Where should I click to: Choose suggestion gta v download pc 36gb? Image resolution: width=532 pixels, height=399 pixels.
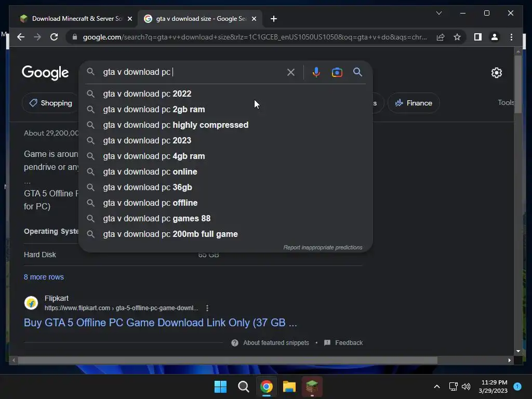(225, 187)
